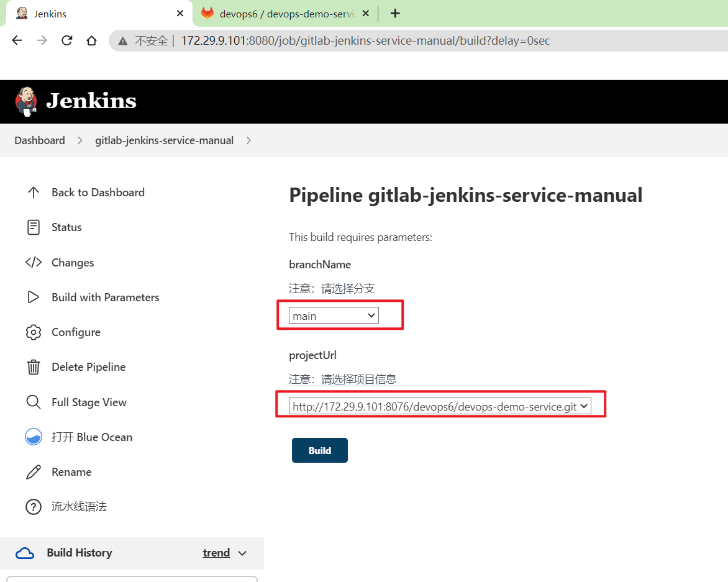This screenshot has height=582, width=728.
Task: Click the trend link in Build History
Action: point(216,553)
